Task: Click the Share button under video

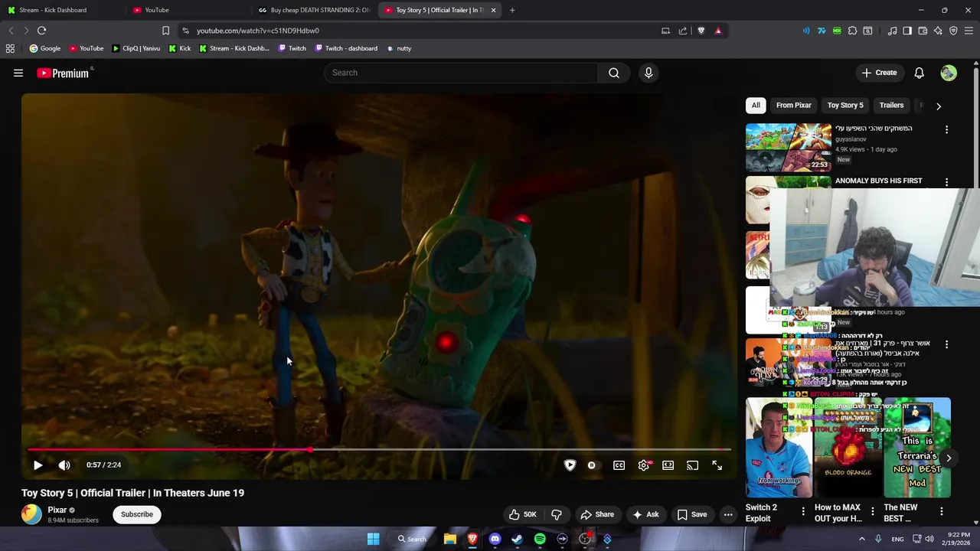Action: (x=597, y=514)
